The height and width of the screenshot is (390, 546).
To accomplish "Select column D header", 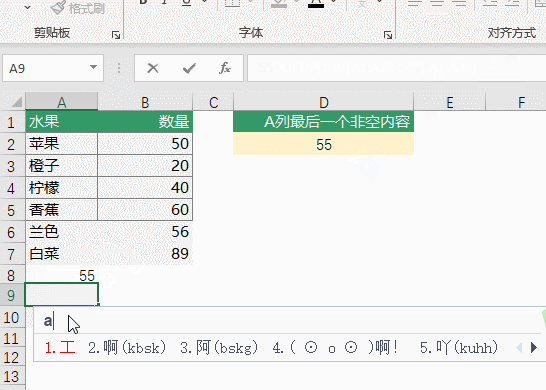I will pos(323,102).
